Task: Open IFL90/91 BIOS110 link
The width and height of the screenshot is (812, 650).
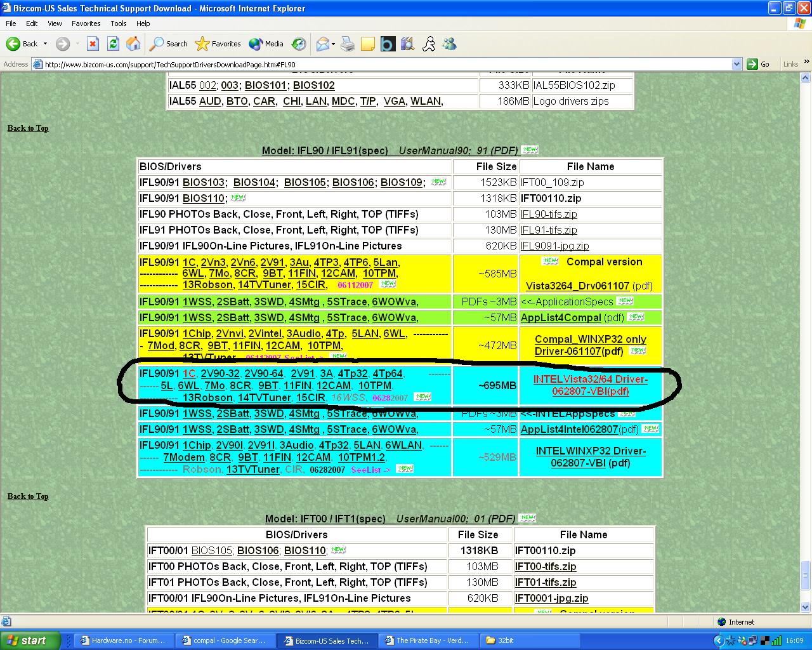Action: [x=204, y=198]
